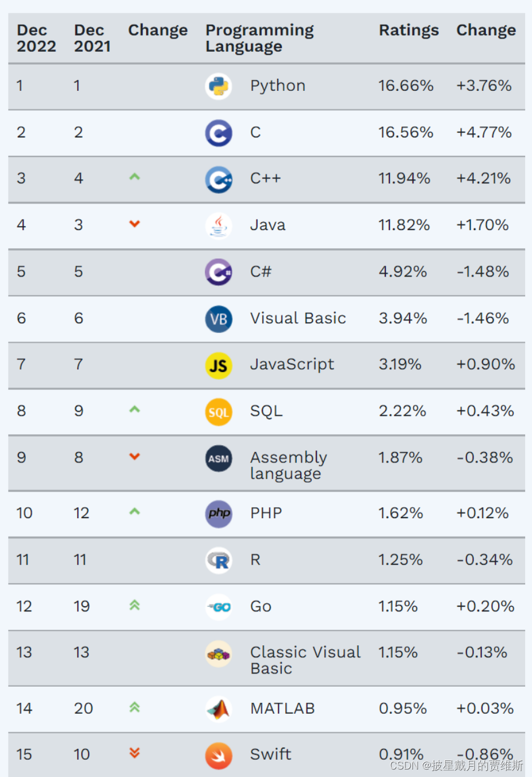Select the orange Swift bird icon
Image resolution: width=532 pixels, height=777 pixels.
coord(219,756)
